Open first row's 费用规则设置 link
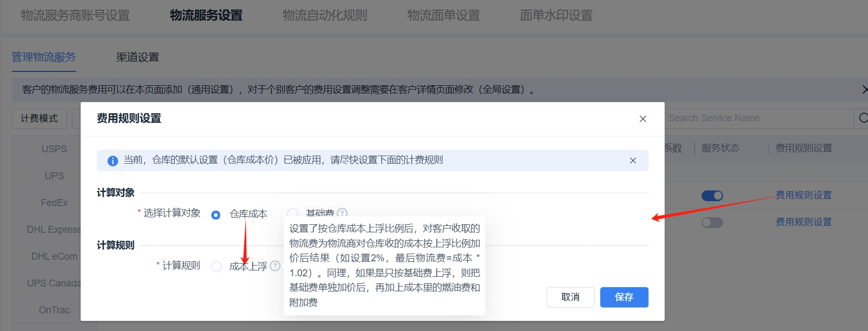 click(x=803, y=195)
